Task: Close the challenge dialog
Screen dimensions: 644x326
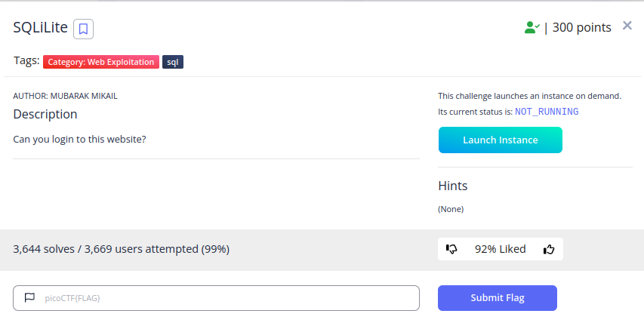Action: point(627,26)
